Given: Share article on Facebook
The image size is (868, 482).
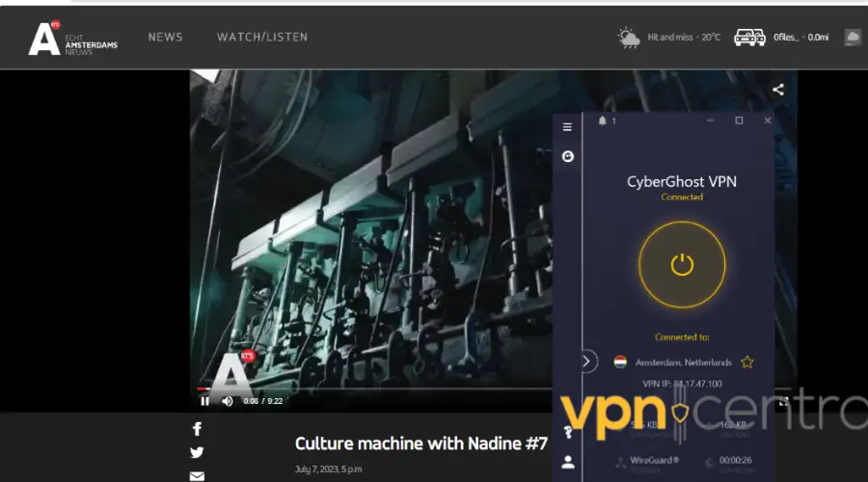Looking at the screenshot, I should [197, 429].
